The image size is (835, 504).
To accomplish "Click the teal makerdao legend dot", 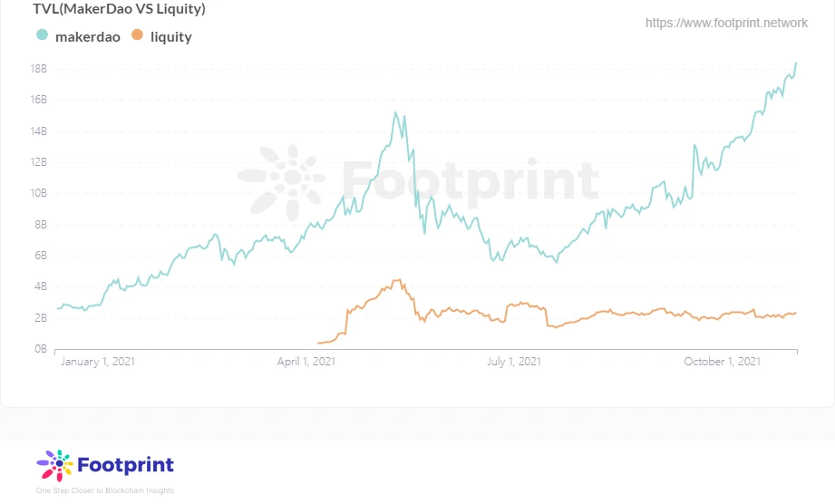I will coord(42,35).
